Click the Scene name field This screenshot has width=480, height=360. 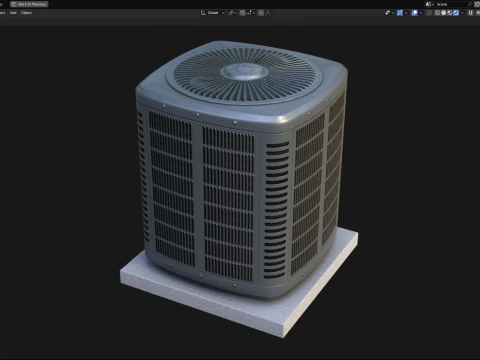(451, 4)
